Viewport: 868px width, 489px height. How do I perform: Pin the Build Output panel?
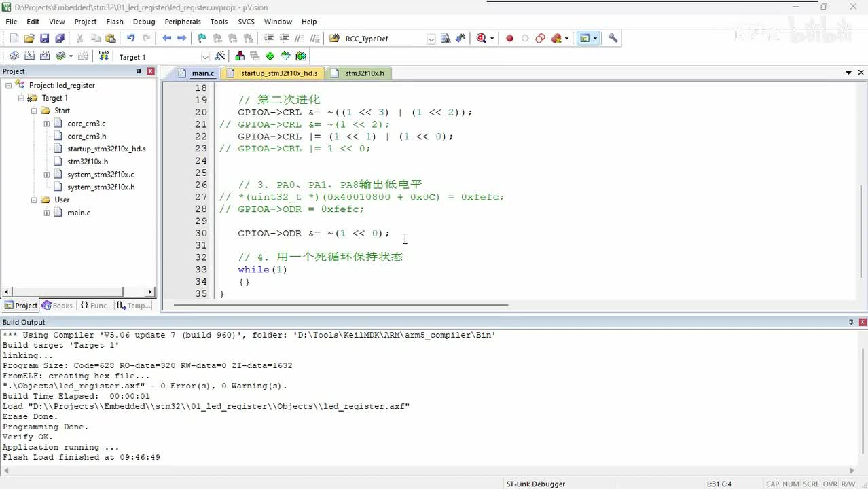tap(851, 322)
